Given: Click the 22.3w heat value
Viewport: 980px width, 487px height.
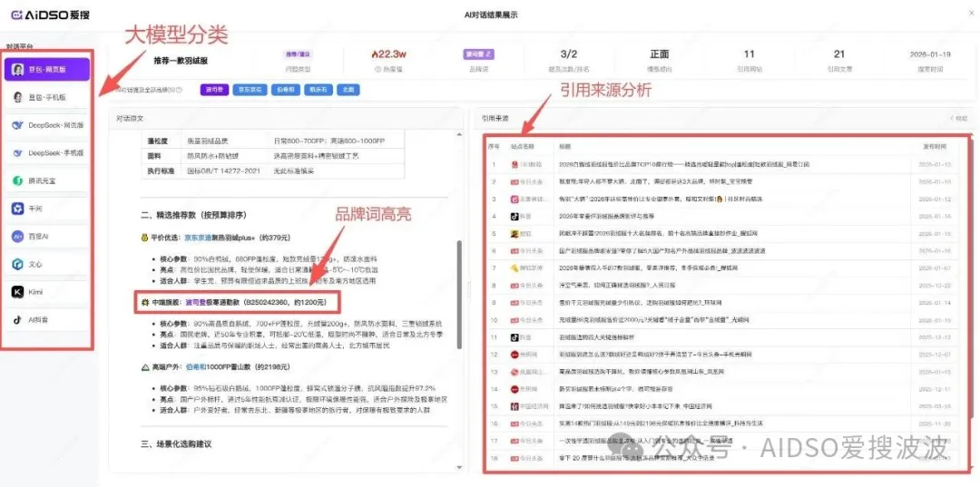Looking at the screenshot, I should [x=395, y=54].
